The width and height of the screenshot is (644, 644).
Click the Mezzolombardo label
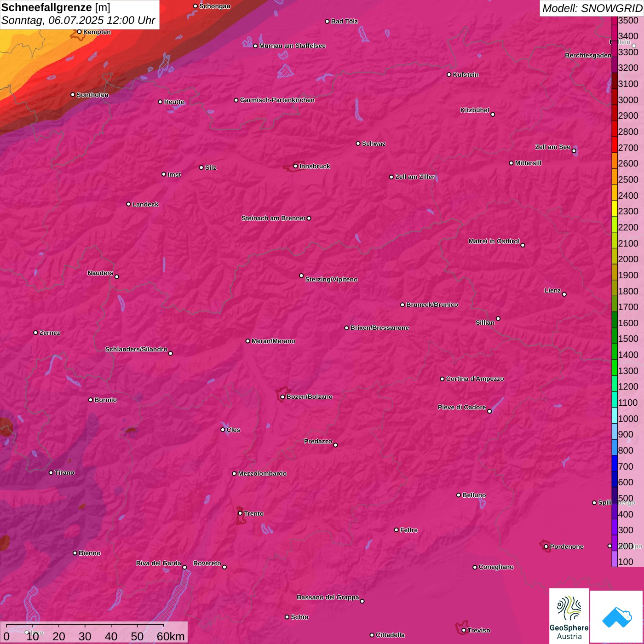pyautogui.click(x=262, y=473)
